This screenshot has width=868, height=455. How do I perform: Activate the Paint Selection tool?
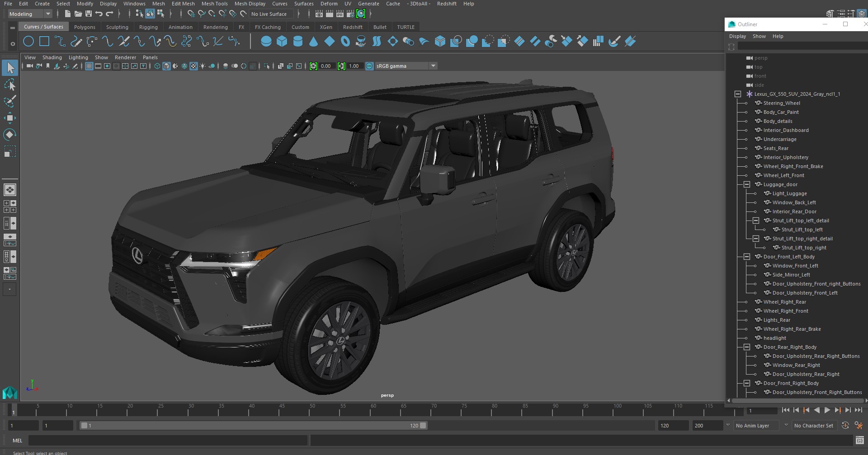10,101
